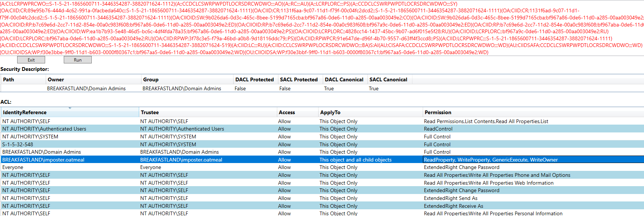This screenshot has height=216, width=644.
Task: Sort by the Permission column header
Action: tap(437, 112)
